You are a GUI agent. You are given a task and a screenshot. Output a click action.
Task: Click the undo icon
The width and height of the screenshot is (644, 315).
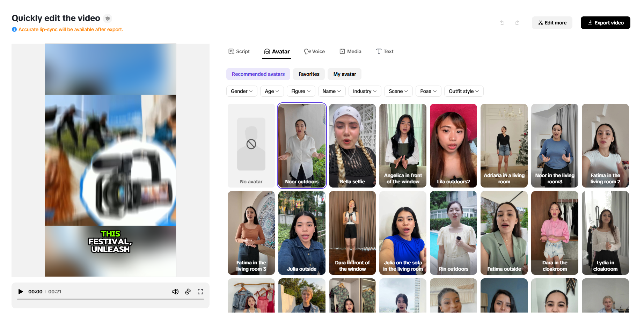tap(502, 22)
